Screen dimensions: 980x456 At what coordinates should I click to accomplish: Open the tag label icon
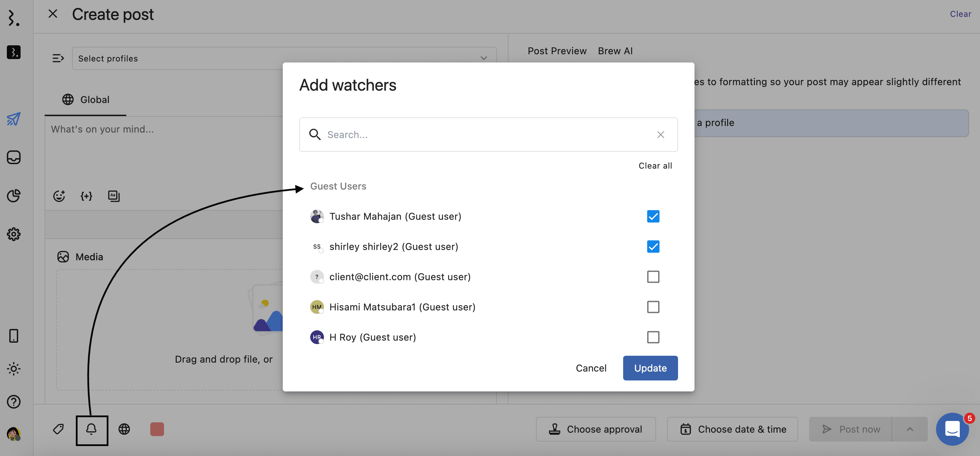pos(58,429)
